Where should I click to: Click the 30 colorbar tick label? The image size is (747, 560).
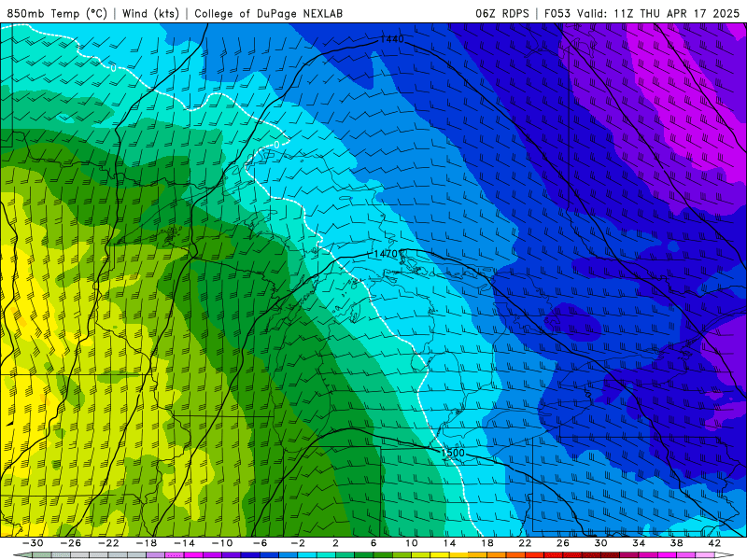coord(600,543)
